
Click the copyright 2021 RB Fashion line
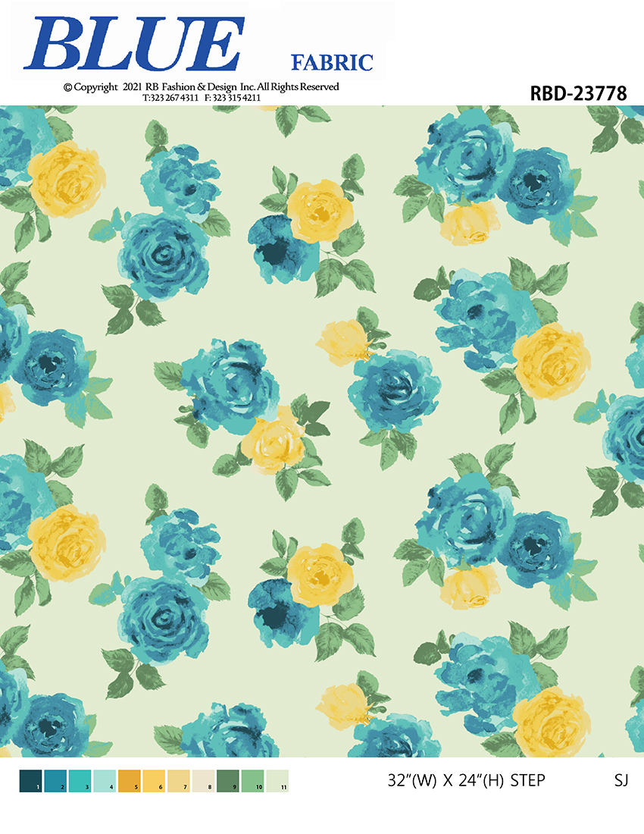pos(201,86)
